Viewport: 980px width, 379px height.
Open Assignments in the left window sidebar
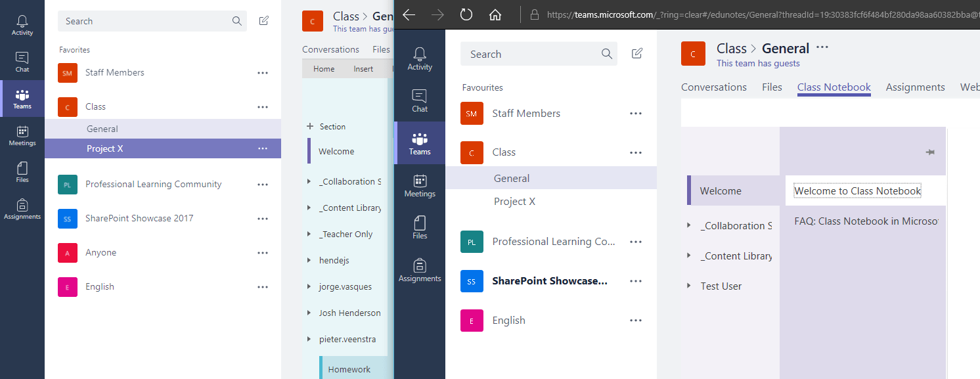(22, 209)
